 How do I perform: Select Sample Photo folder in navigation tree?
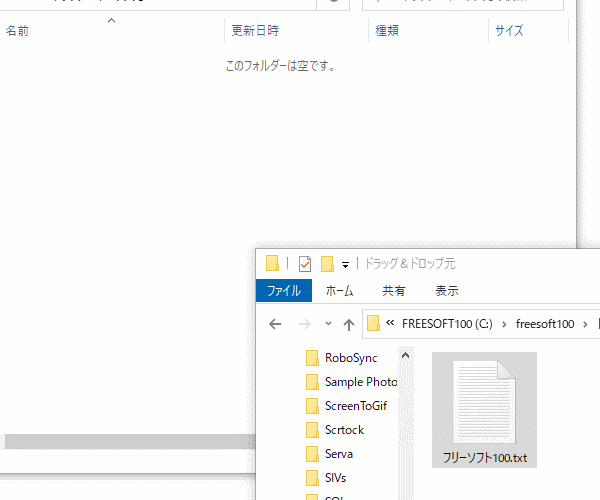(x=361, y=382)
